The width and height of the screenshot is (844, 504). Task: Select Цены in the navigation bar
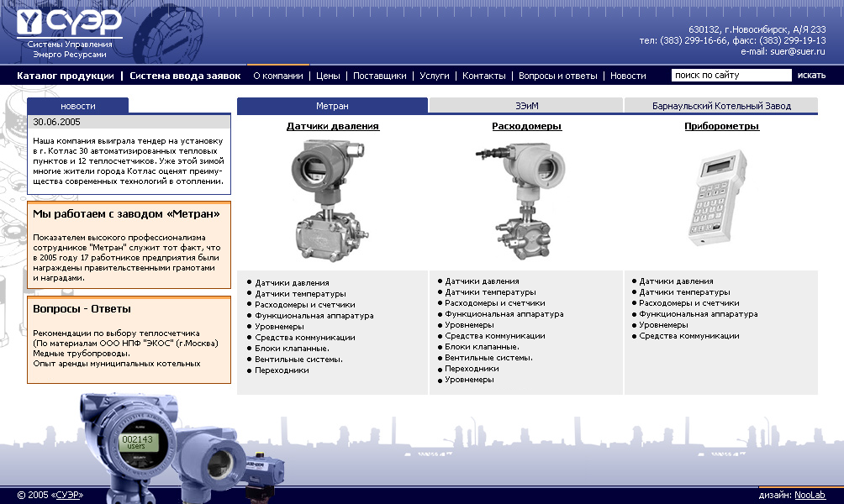click(x=328, y=76)
